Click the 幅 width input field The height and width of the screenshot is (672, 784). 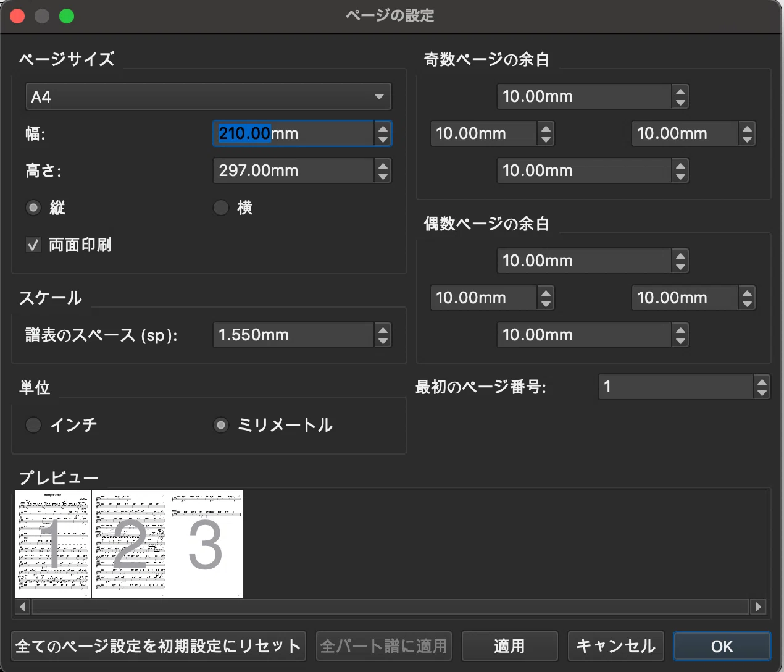pos(293,133)
